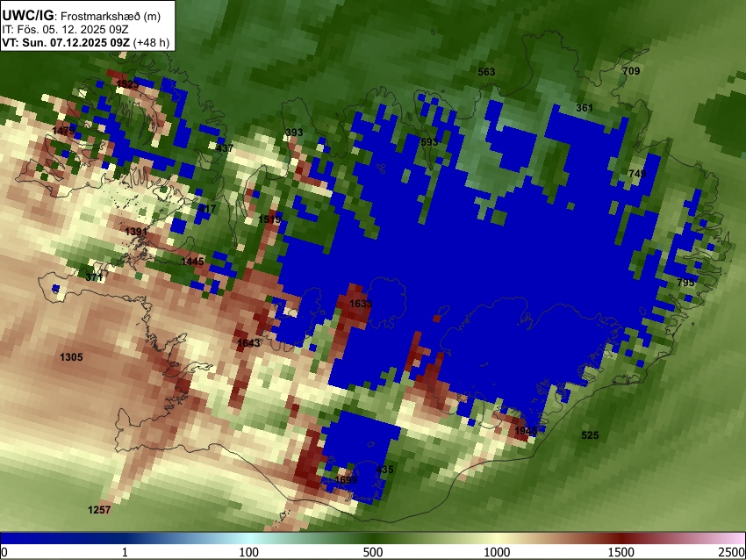Click the 100 label on the color scale
The height and width of the screenshot is (560, 746).
(x=249, y=552)
